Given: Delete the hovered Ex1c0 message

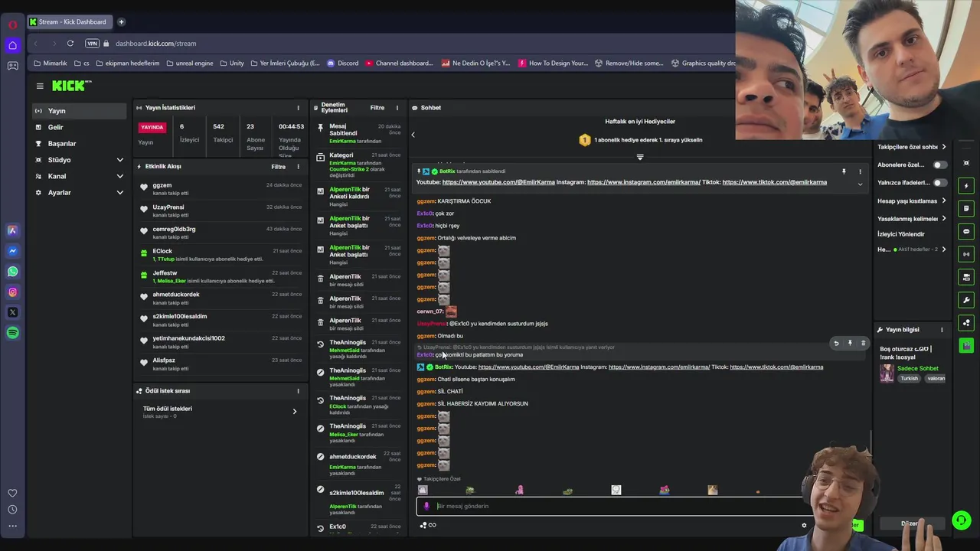Looking at the screenshot, I should [x=863, y=344].
